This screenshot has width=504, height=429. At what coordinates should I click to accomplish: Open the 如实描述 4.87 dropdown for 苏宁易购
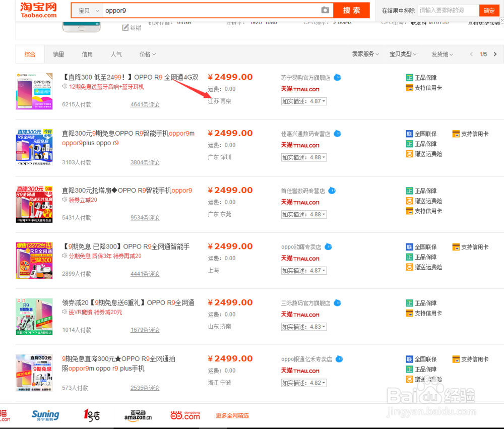click(x=304, y=101)
